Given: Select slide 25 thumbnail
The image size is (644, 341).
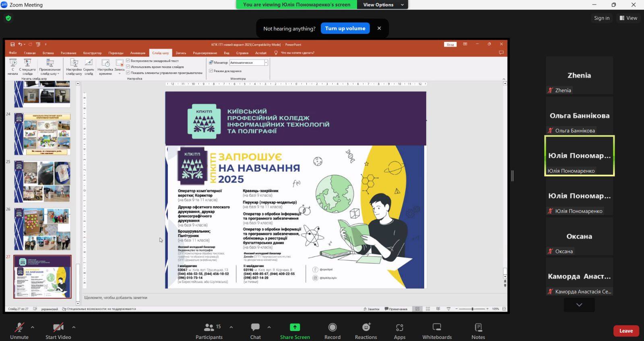Looking at the screenshot, I should click(42, 182).
